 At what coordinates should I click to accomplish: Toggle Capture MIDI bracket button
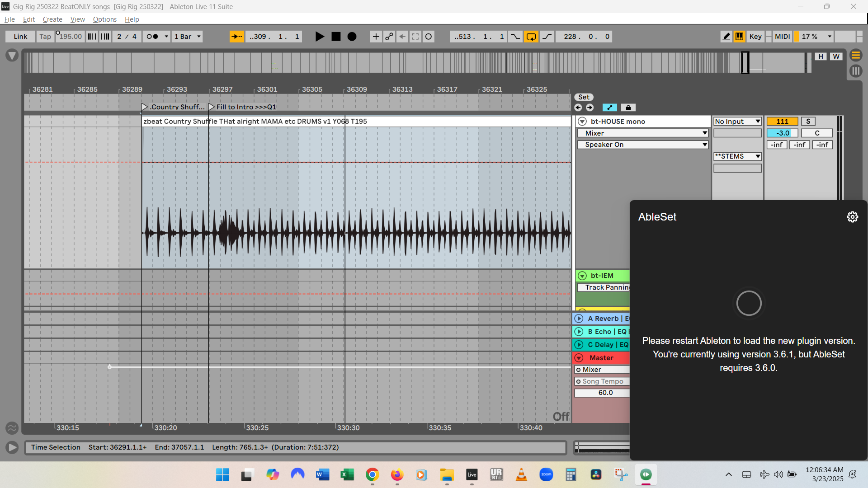(415, 37)
